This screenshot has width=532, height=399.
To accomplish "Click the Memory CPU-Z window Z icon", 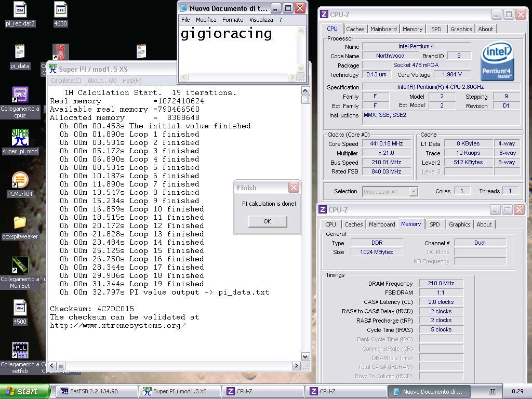I will tap(323, 210).
